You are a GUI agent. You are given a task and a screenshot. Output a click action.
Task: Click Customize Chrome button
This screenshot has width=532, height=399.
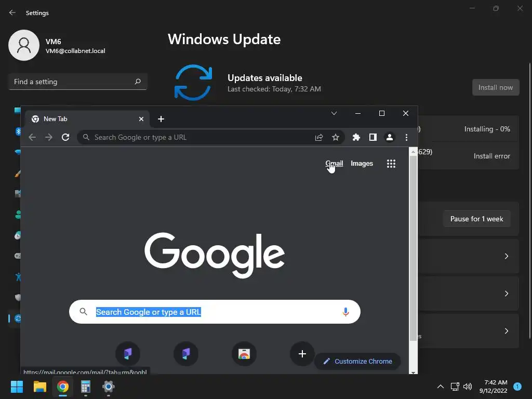coord(357,362)
